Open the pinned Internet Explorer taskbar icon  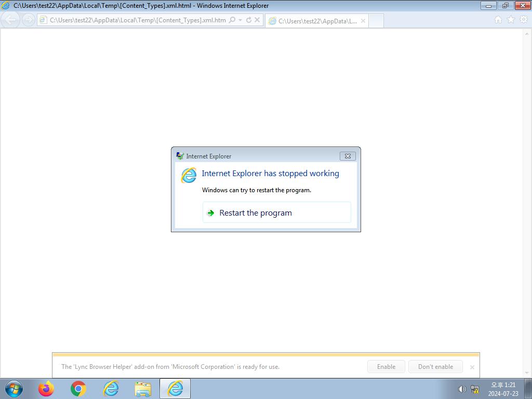[x=111, y=389]
